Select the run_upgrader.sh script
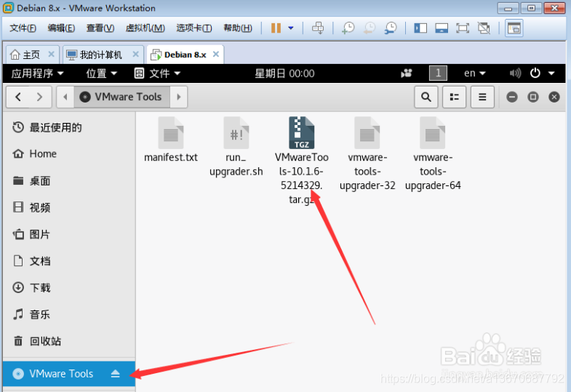571x392 pixels. (236, 147)
